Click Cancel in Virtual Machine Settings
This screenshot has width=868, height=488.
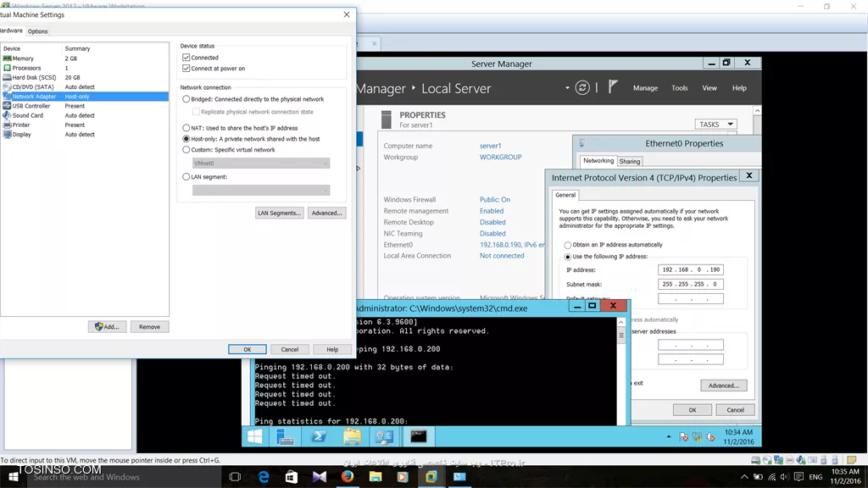(x=290, y=349)
